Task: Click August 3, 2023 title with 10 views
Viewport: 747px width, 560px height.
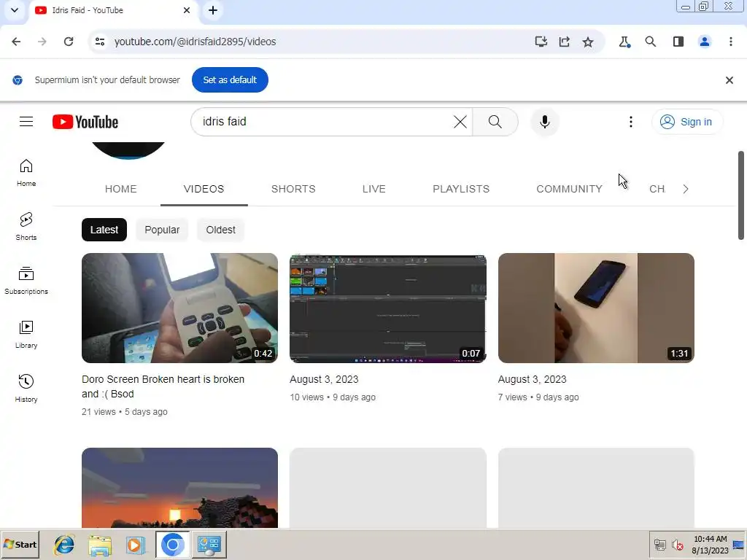Action: point(324,379)
